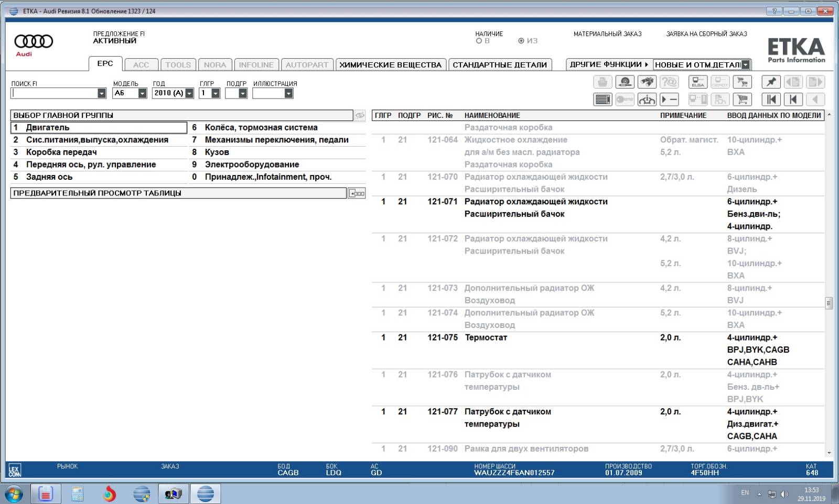The image size is (839, 504).
Task: Expand the ПОИСК FI dropdown arrow
Action: tap(102, 93)
